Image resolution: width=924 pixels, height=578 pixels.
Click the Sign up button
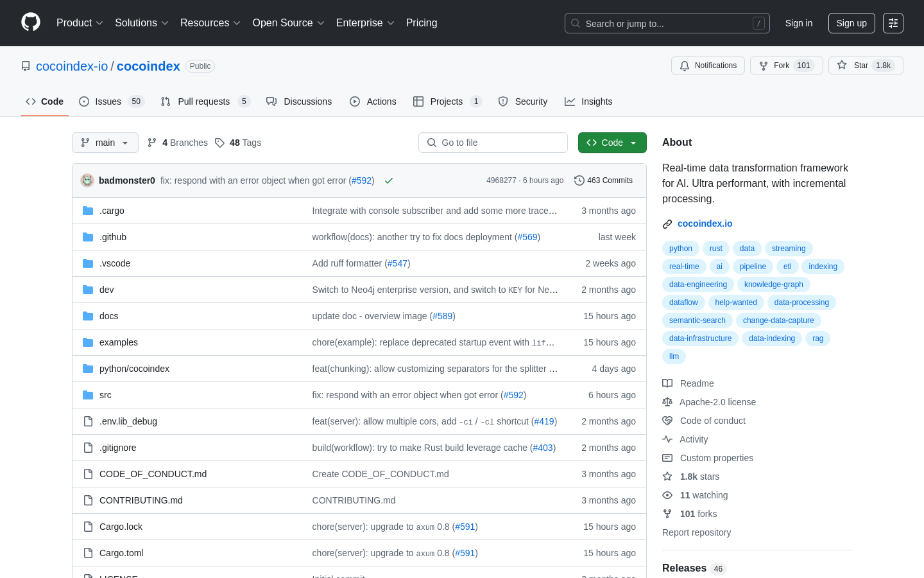(851, 23)
